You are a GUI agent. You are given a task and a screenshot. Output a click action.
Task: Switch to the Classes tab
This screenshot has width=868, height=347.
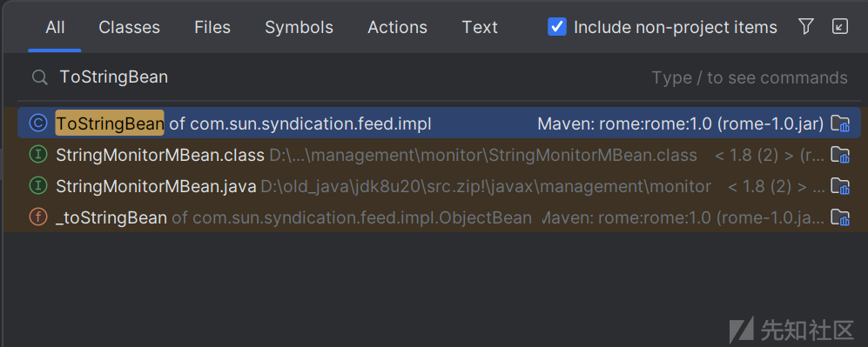point(129,27)
